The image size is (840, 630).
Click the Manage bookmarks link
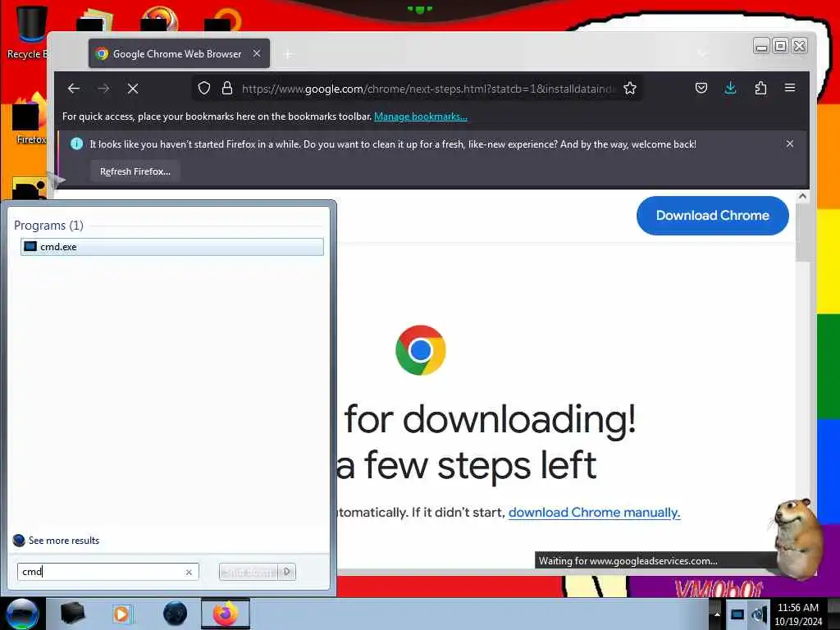tap(421, 116)
